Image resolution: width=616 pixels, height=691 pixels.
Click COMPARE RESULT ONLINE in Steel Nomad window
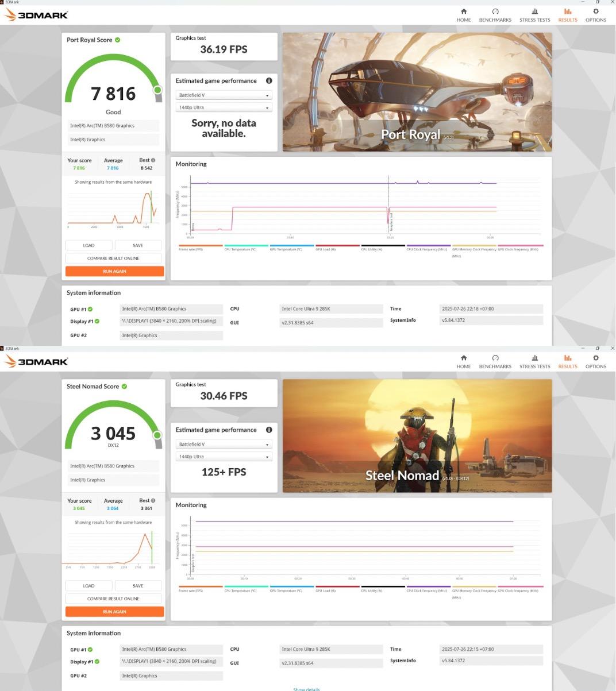point(113,599)
